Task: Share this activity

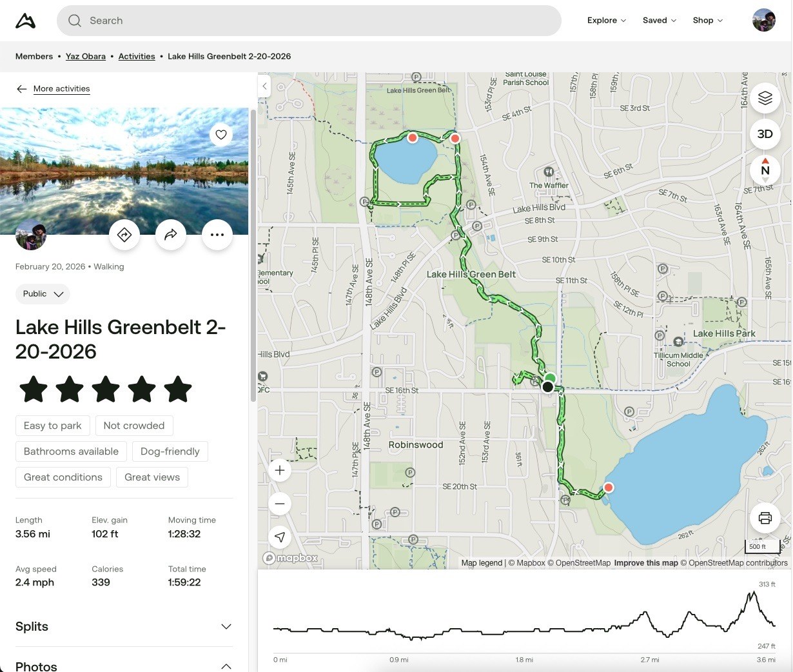Action: pyautogui.click(x=171, y=235)
